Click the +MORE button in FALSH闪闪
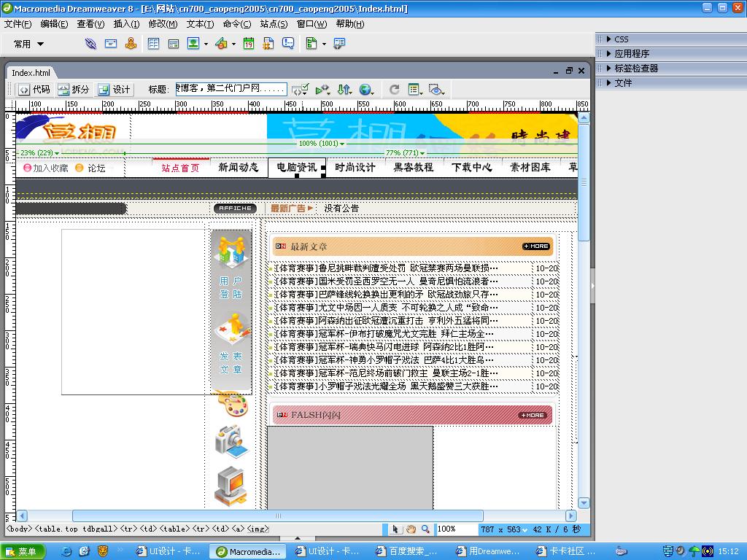 [532, 415]
